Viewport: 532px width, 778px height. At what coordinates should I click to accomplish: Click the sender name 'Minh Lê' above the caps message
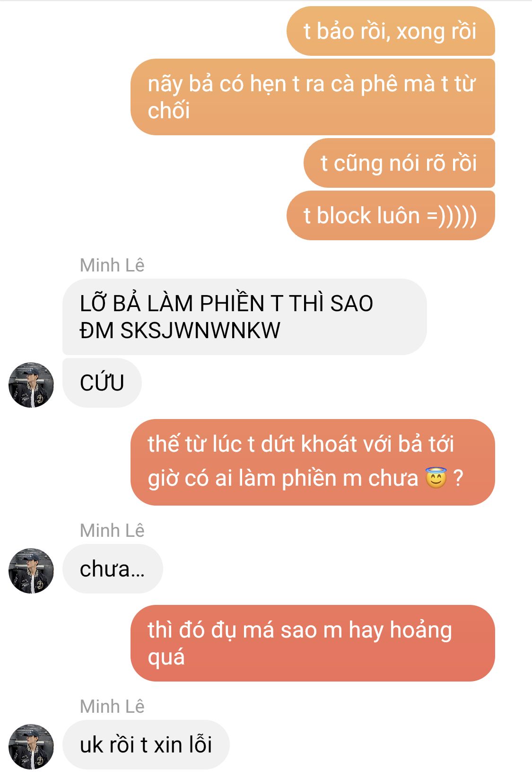(112, 265)
